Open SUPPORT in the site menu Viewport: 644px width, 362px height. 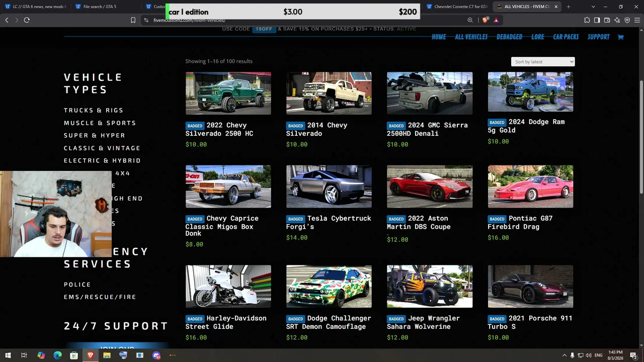599,37
